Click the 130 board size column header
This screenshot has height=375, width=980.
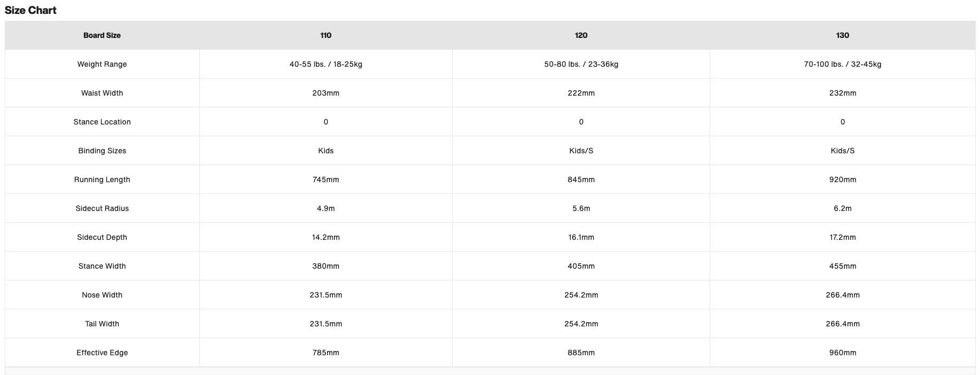(842, 35)
